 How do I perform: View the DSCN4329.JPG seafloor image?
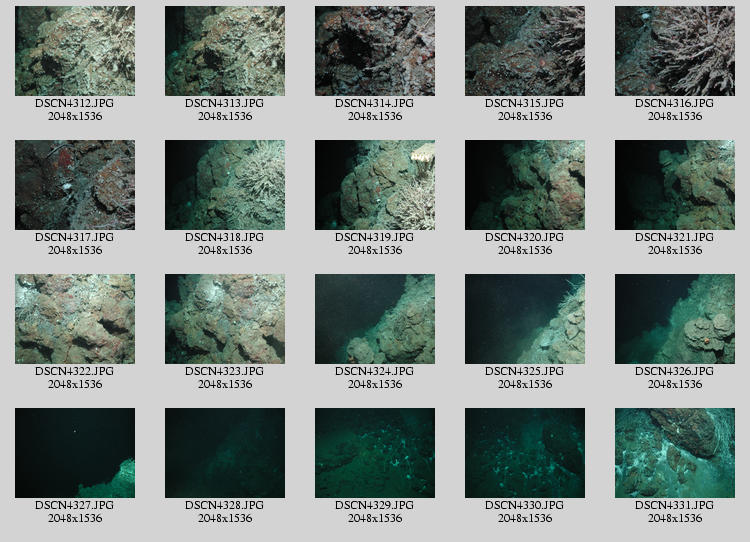375,453
